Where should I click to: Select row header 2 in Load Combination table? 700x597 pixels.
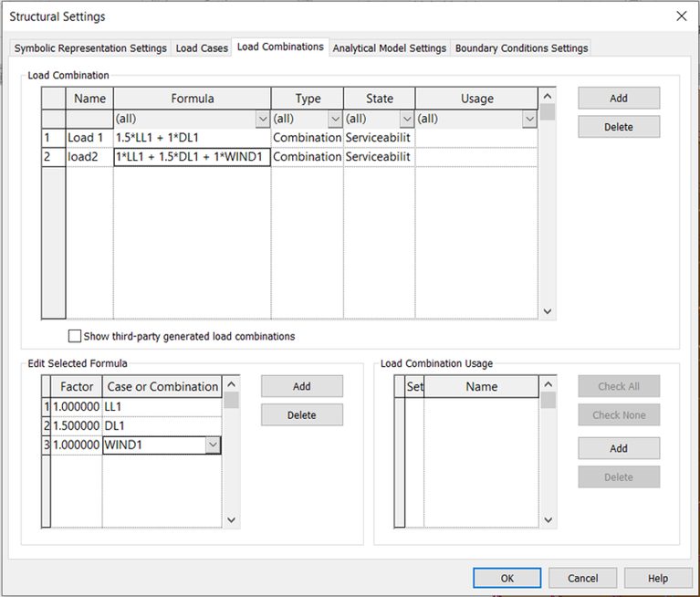click(x=54, y=157)
